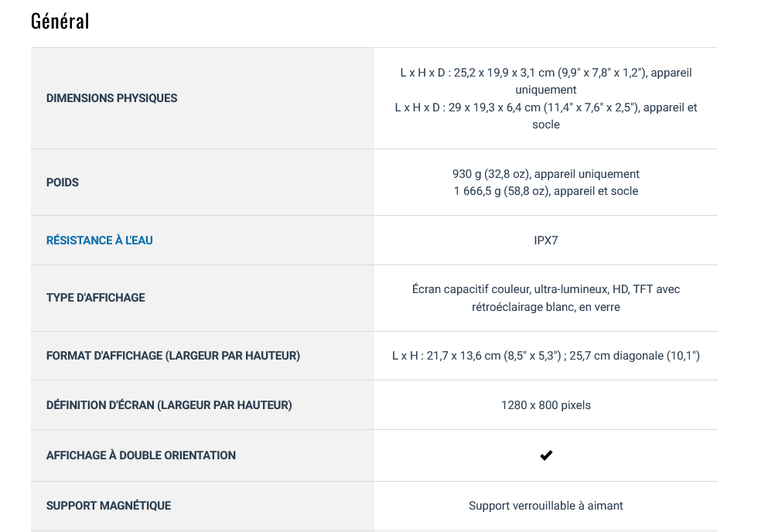Click the Général section heading

coord(60,21)
